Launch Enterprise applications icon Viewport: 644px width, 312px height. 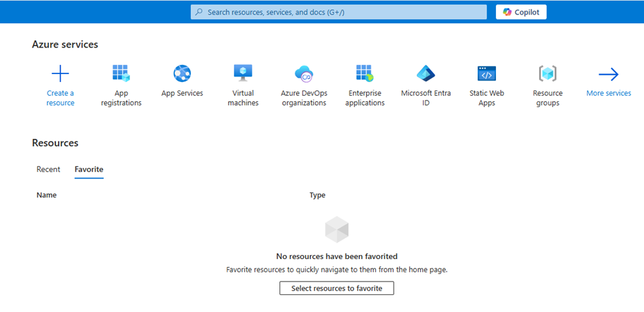365,73
